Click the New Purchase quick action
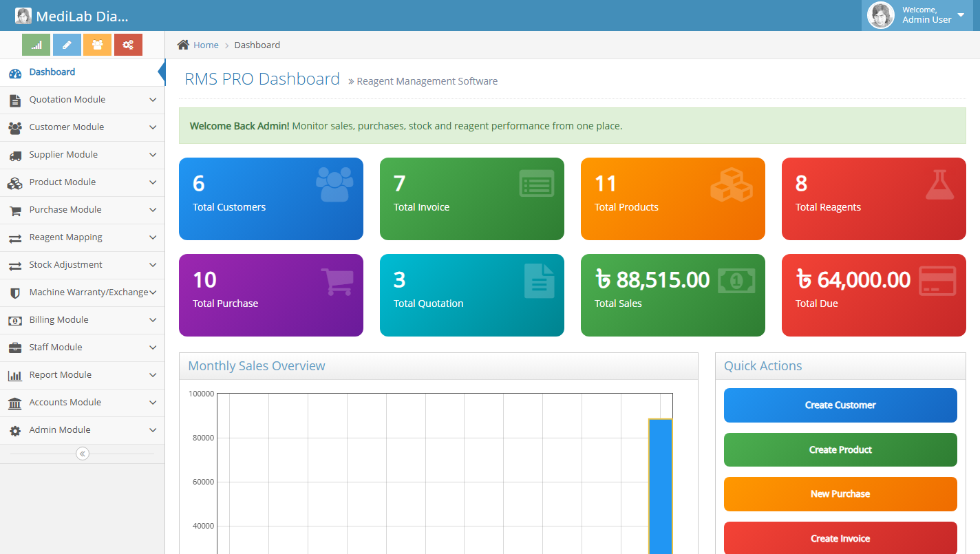 coord(840,494)
